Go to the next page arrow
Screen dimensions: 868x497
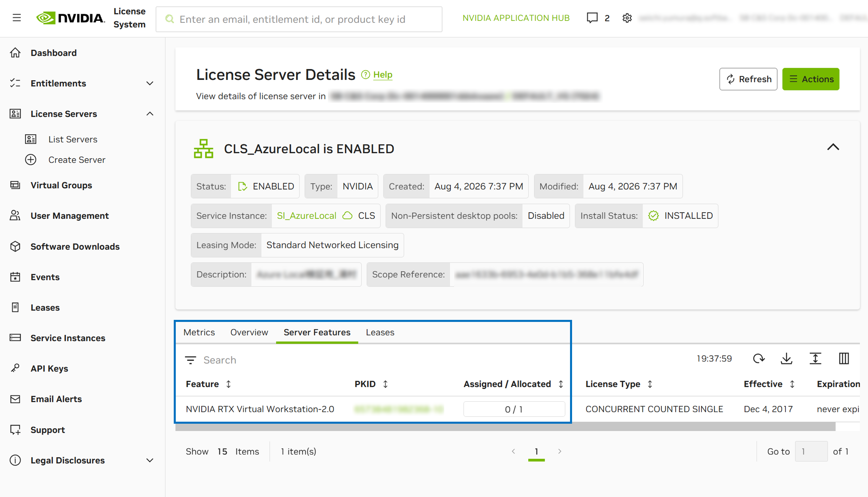(560, 451)
